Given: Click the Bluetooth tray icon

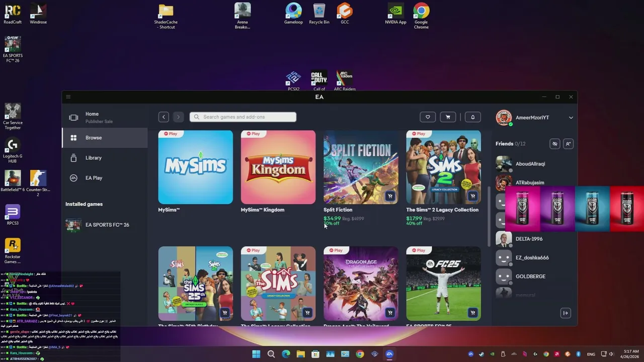Looking at the screenshot, I should point(578,354).
